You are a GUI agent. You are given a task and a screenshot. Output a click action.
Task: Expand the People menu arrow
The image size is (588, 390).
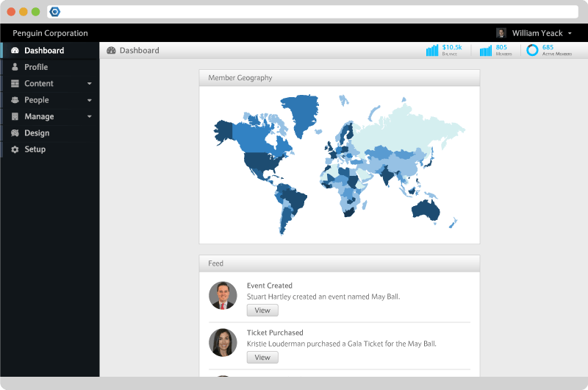coord(89,100)
